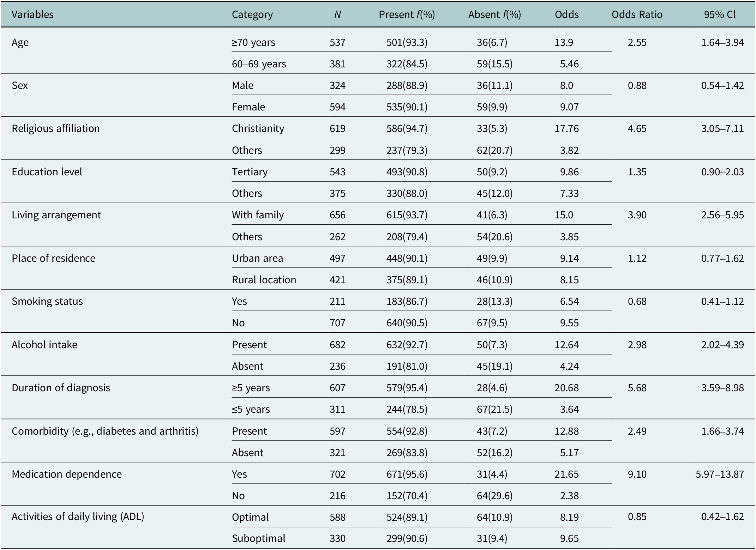Click the Suboptimal ADL category

click(258, 538)
